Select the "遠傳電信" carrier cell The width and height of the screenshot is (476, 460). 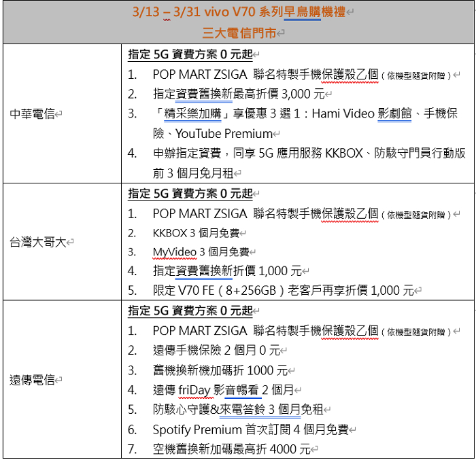pos(33,380)
